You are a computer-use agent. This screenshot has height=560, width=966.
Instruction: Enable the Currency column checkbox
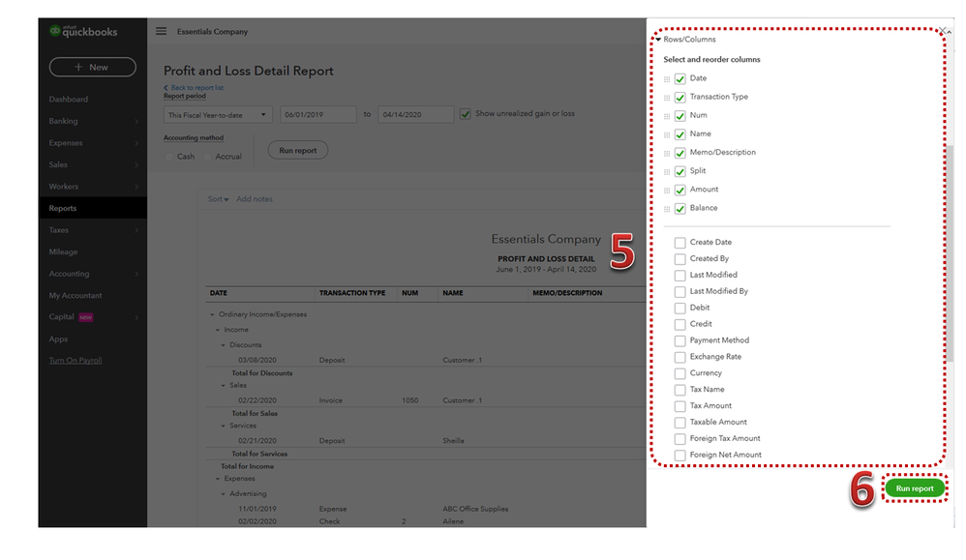point(680,373)
